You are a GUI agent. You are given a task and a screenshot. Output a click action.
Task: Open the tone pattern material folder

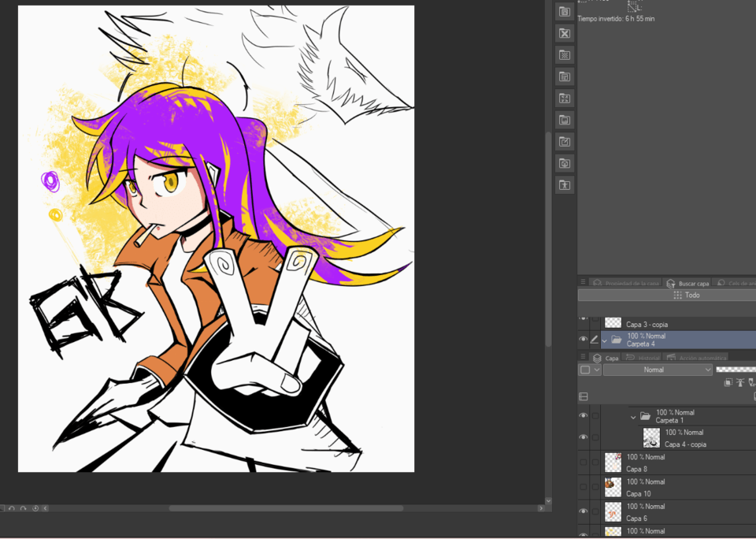point(565,55)
